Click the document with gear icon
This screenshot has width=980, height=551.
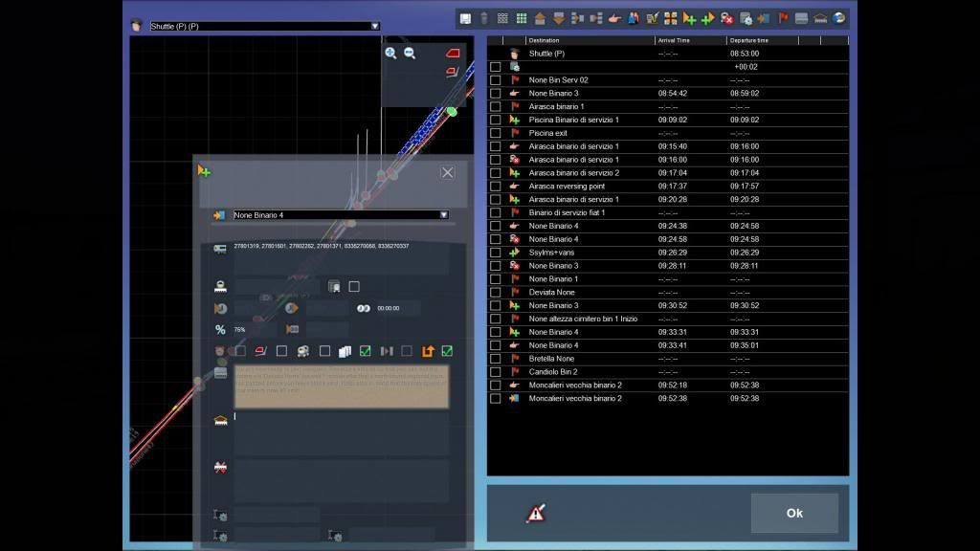[x=746, y=19]
